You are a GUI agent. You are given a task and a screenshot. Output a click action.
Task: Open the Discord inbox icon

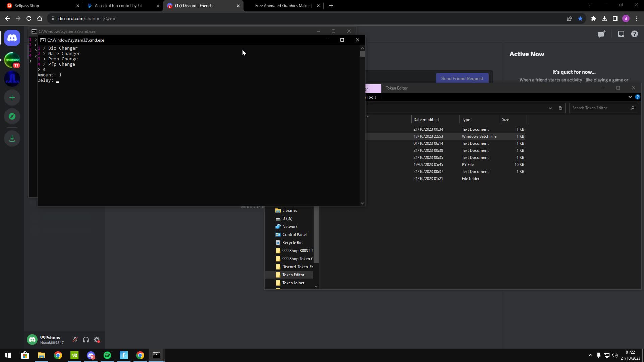pos(621,34)
